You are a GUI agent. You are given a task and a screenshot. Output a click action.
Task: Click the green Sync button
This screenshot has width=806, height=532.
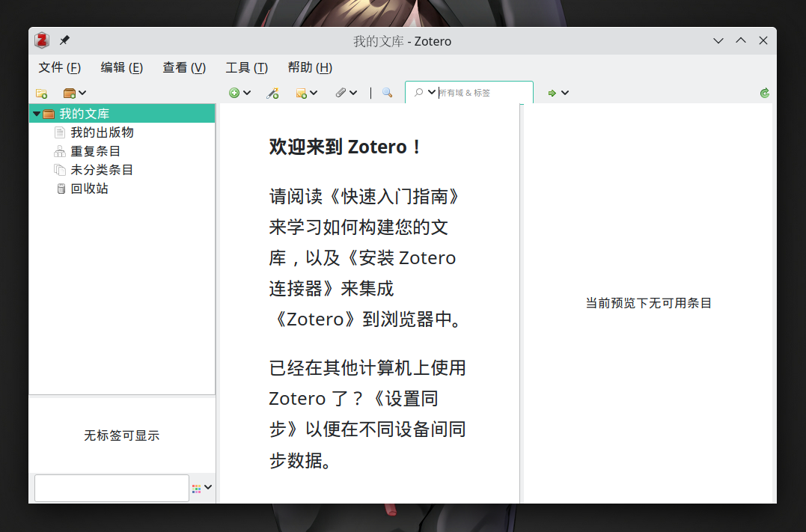coord(764,93)
